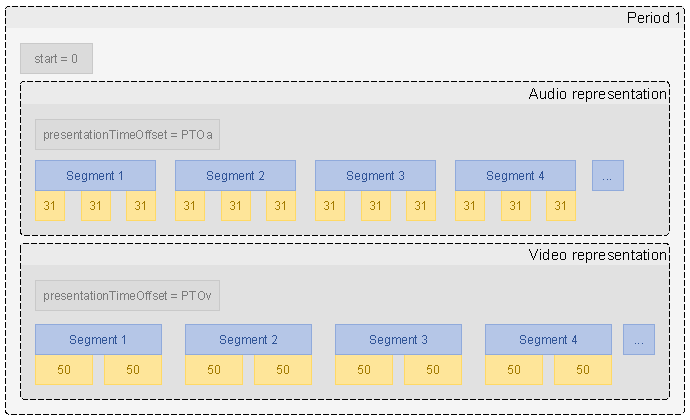
Task: Click the audio ellipsis block
Action: [x=608, y=176]
